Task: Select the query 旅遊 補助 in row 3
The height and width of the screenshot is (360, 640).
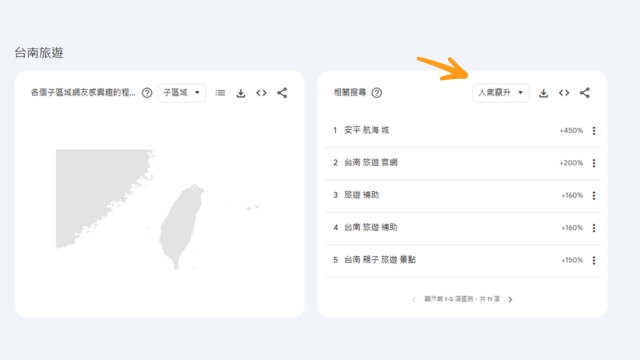Action: tap(362, 195)
